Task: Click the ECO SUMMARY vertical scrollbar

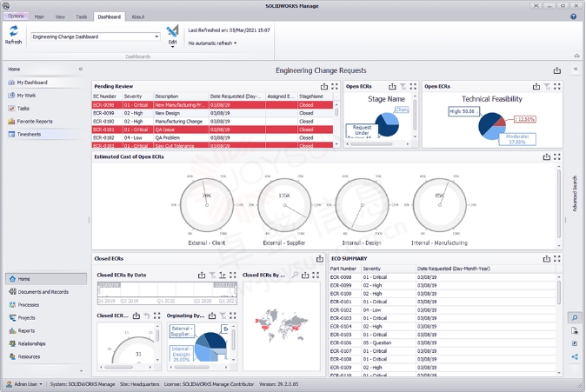Action: click(x=559, y=293)
